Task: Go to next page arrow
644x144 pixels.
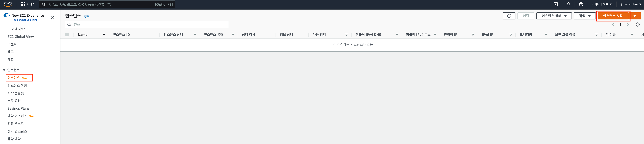Action: point(627,25)
